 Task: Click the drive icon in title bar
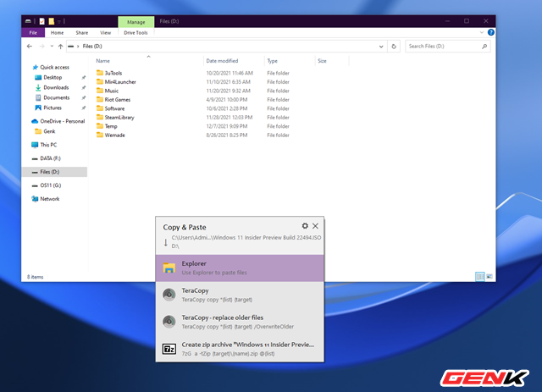point(28,21)
